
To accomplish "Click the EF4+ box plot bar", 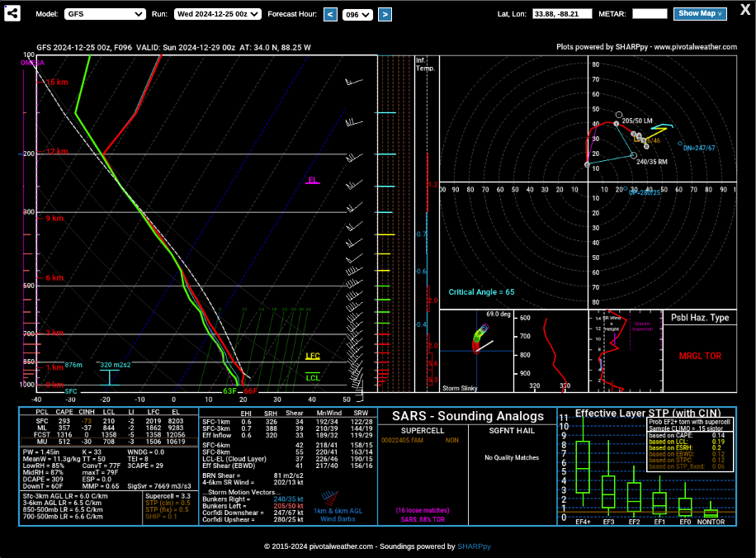I will tap(583, 467).
